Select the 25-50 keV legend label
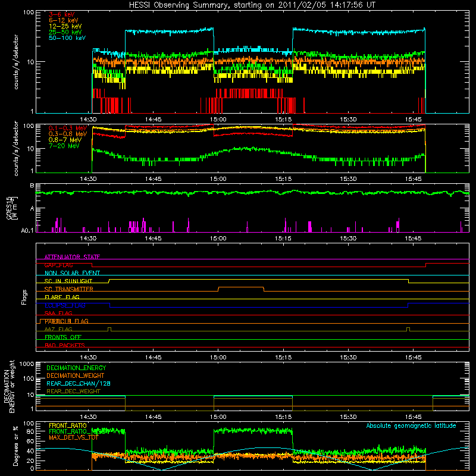Viewport: 476px width, 476px height. 65,32
